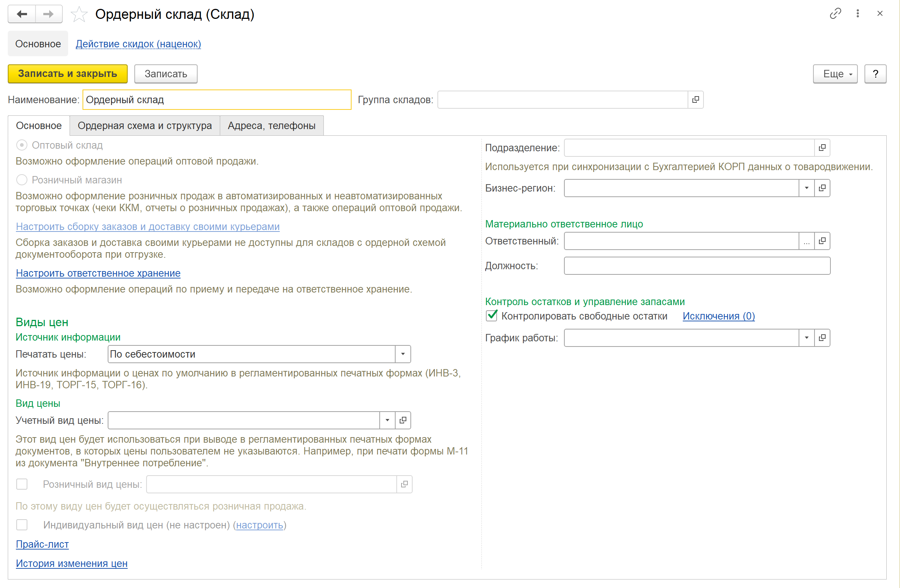Add warehouse to favorites with the star icon

coord(79,15)
